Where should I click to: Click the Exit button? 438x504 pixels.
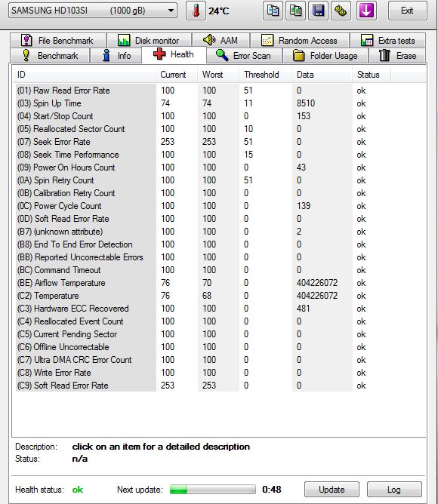point(407,11)
